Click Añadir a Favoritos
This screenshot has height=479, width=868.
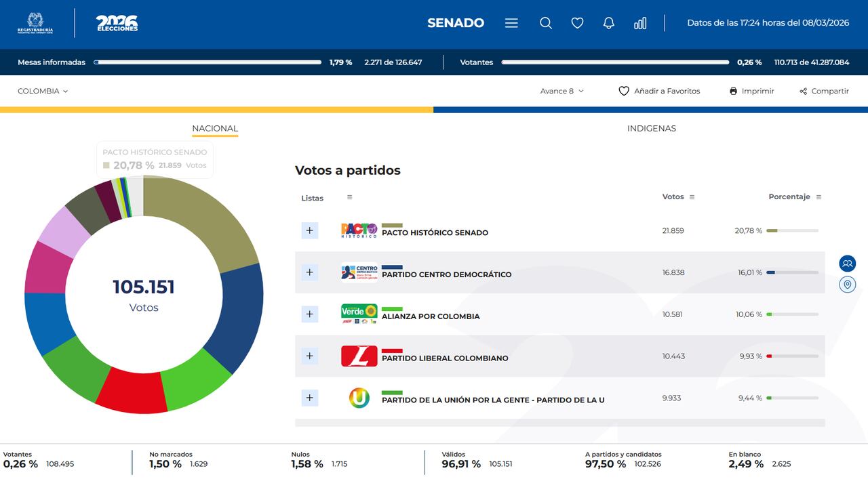click(x=659, y=90)
